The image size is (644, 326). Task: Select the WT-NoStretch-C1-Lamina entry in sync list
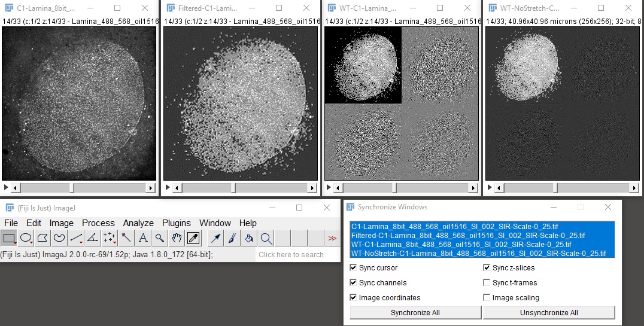point(482,254)
